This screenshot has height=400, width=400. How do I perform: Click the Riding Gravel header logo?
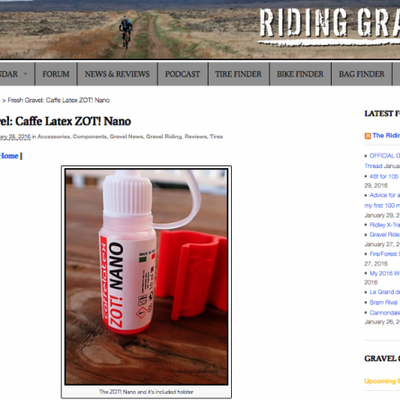(x=329, y=25)
